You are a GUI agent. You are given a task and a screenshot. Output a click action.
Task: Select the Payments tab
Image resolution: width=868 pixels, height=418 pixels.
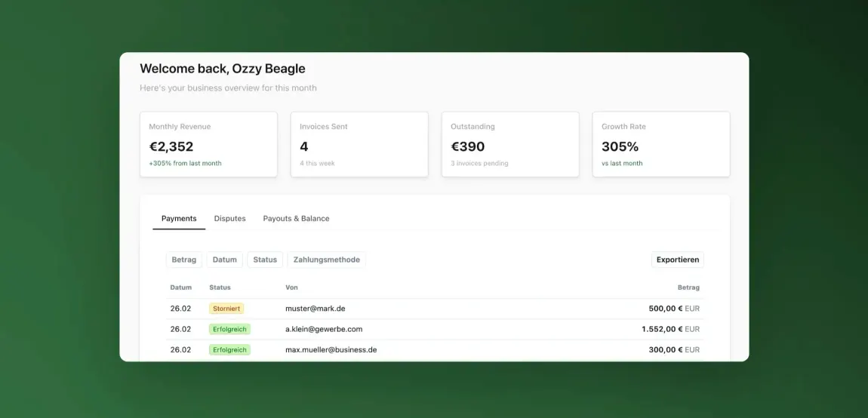tap(179, 219)
